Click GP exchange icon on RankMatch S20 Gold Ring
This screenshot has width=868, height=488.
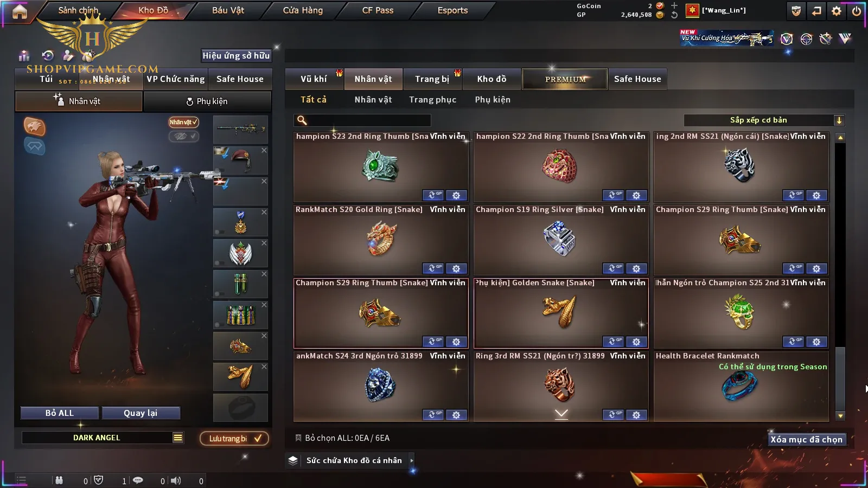(433, 268)
